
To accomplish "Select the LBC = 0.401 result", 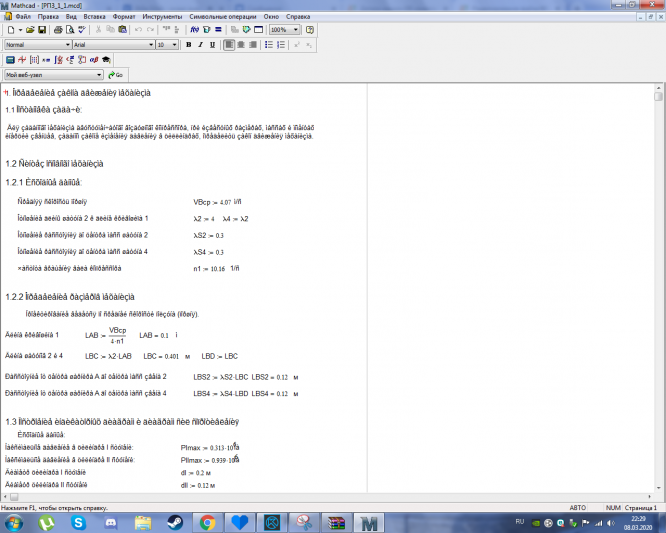I will point(161,356).
